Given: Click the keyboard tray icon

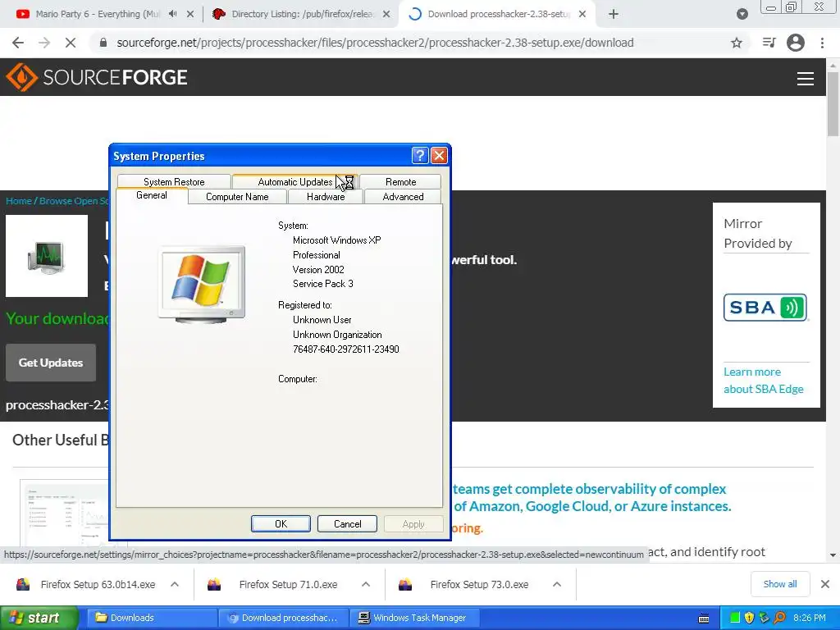Looking at the screenshot, I should [x=704, y=619].
